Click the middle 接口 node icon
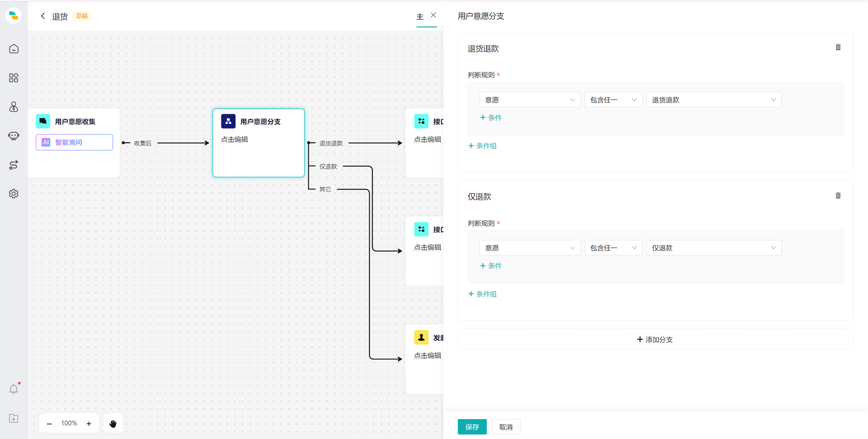This screenshot has height=439, width=868. [421, 229]
